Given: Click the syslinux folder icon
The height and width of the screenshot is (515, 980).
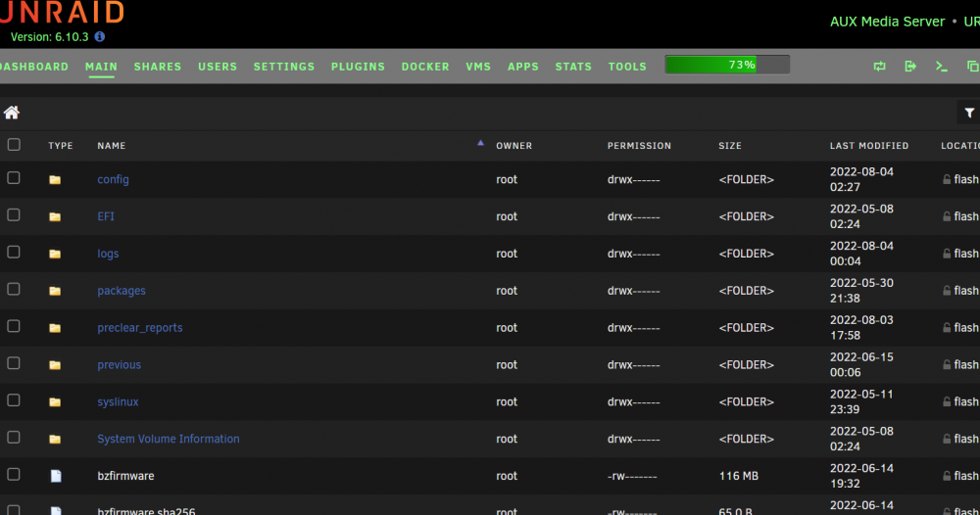Looking at the screenshot, I should [x=55, y=402].
